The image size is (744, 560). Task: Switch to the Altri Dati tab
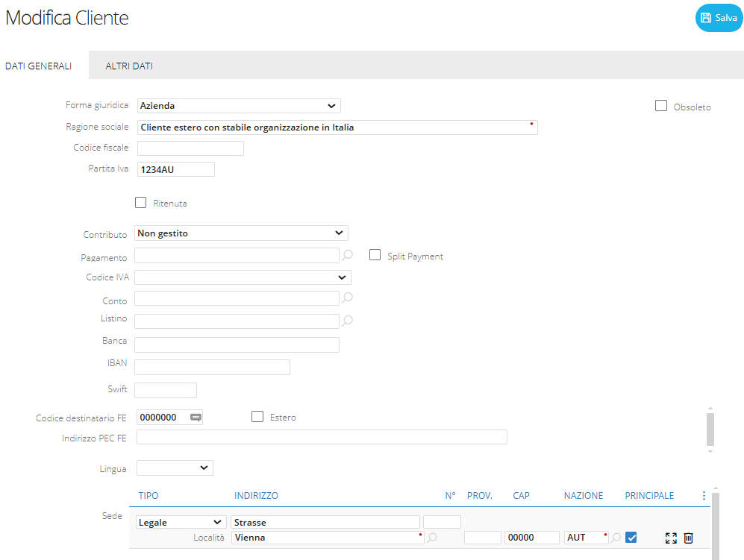point(129,66)
